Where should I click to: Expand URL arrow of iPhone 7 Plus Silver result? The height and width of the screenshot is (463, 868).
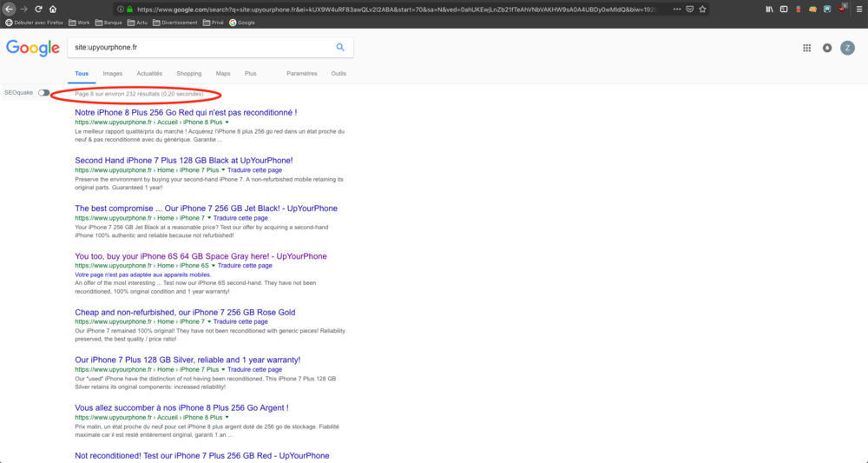(224, 369)
